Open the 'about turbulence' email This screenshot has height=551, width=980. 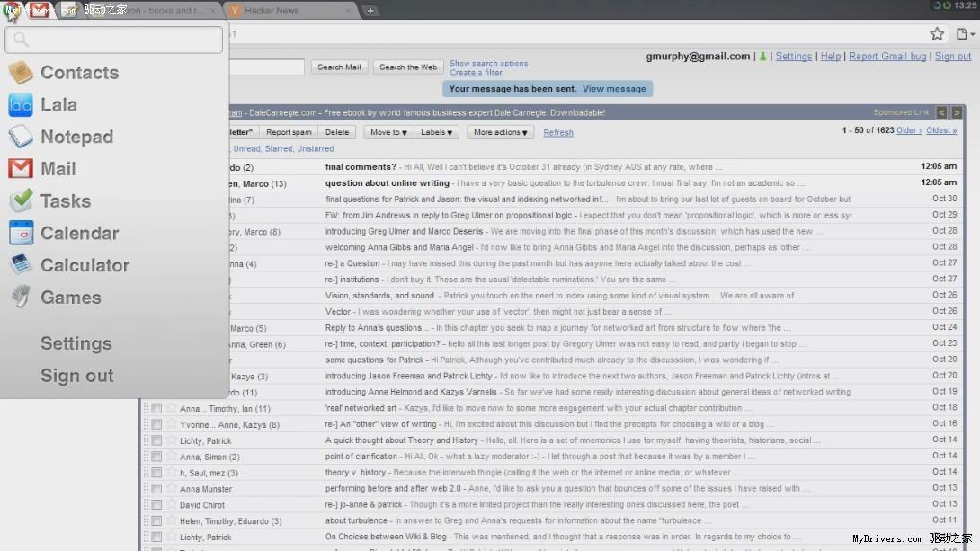(356, 520)
